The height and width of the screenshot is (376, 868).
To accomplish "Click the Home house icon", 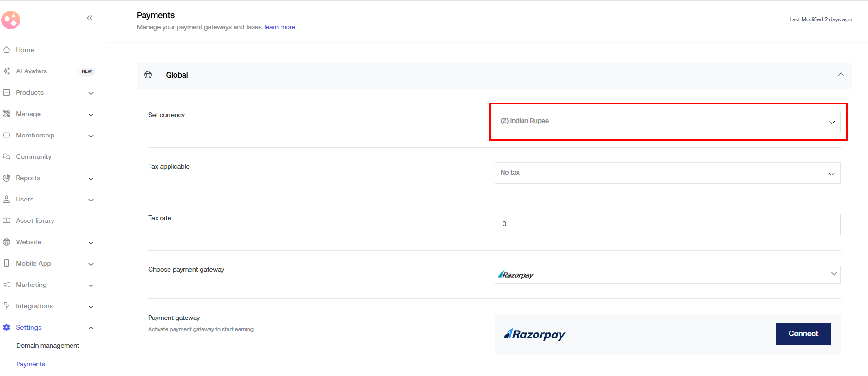I will click(7, 50).
